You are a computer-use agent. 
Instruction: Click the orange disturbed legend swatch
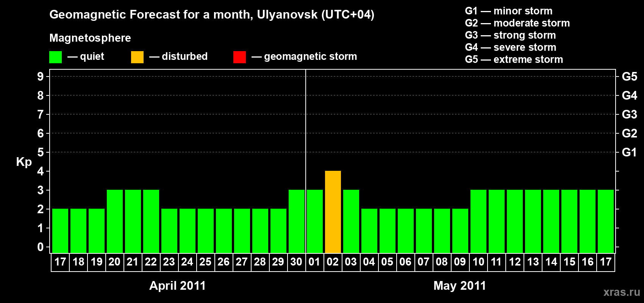[137, 57]
